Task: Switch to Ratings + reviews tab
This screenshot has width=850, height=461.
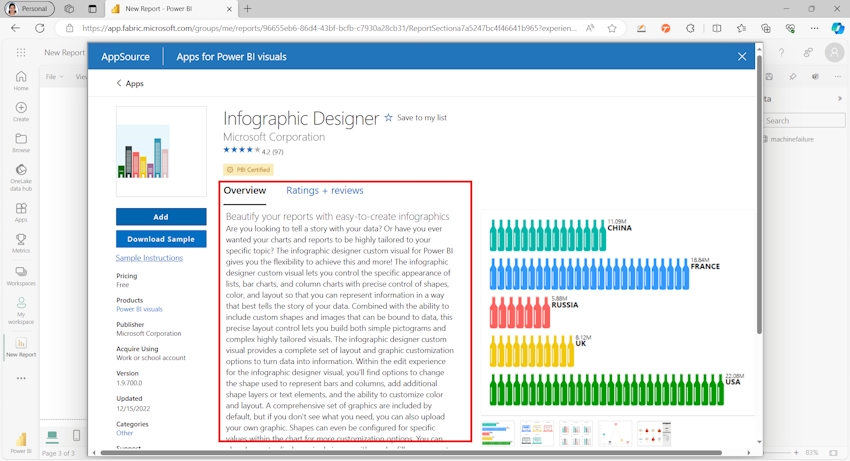Action: pyautogui.click(x=325, y=190)
